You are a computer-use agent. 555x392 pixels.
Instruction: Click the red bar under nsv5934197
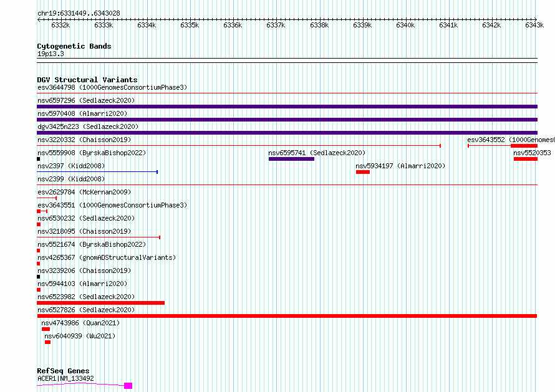pos(363,172)
